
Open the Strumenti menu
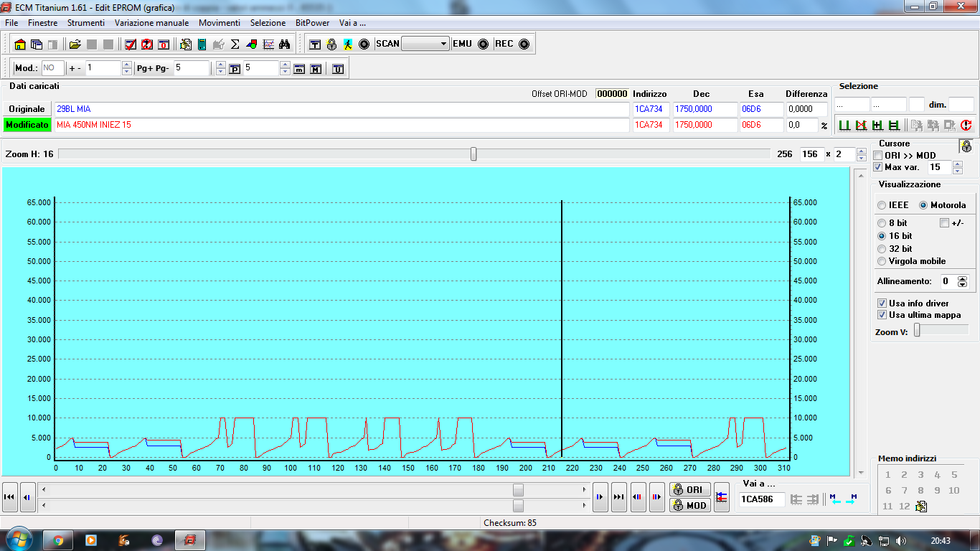pos(86,23)
